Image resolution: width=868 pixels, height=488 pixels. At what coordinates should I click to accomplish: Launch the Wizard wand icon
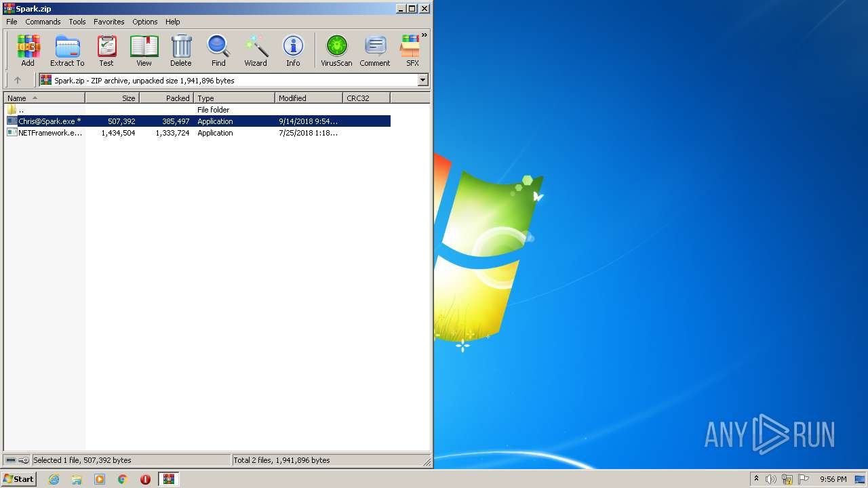point(256,51)
